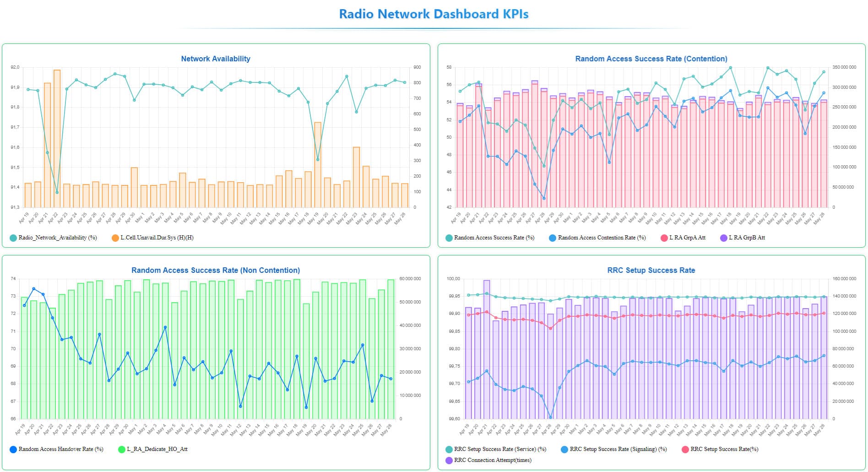Hide RRC Setup Success Rate (Signaling) series
868x472 pixels.
pyautogui.click(x=618, y=449)
